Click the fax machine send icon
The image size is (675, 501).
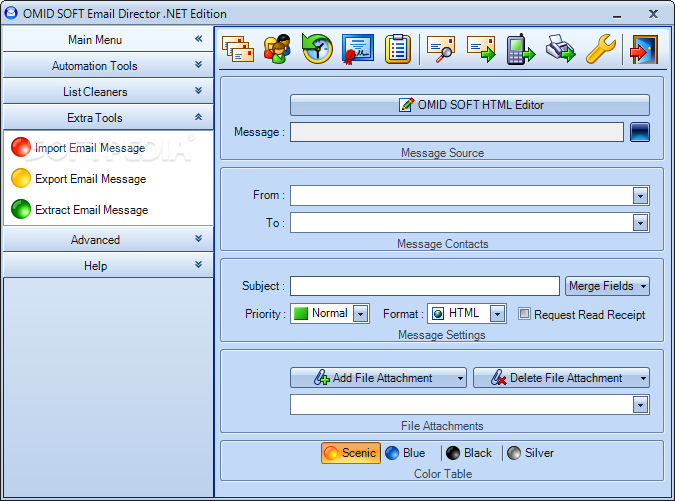pyautogui.click(x=561, y=49)
